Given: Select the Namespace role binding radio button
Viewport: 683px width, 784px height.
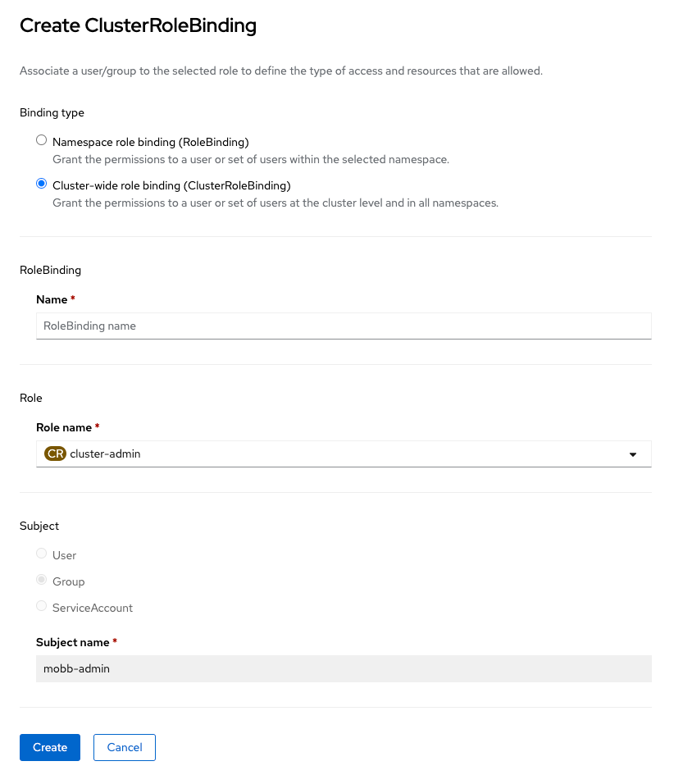Looking at the screenshot, I should point(41,139).
